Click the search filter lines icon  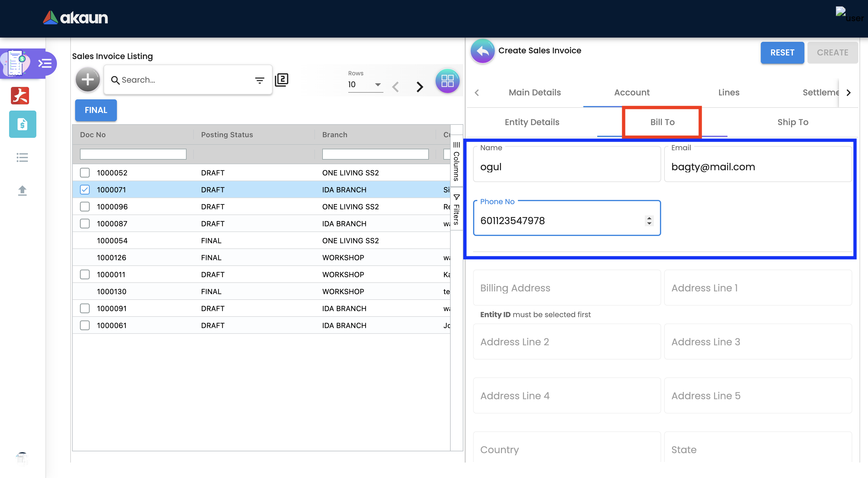point(259,80)
